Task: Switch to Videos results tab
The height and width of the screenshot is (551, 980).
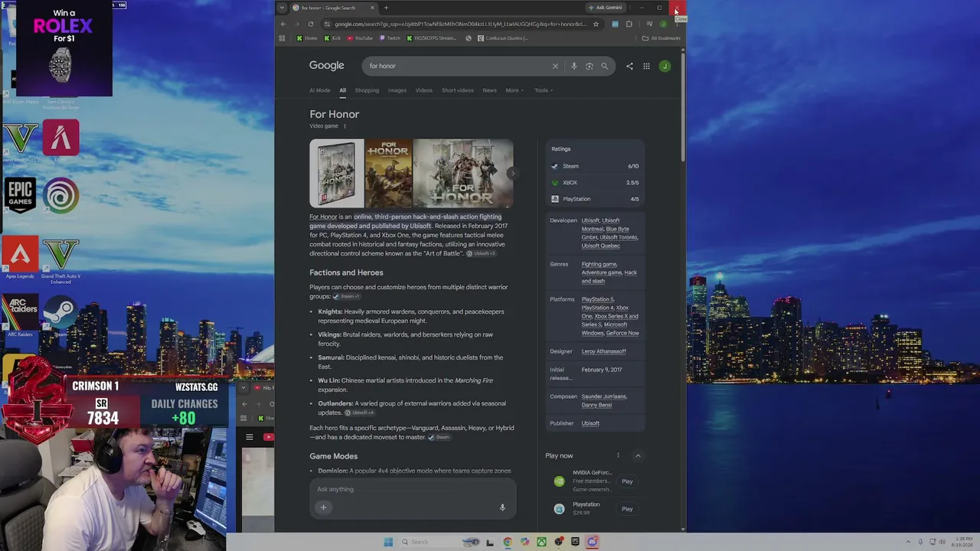Action: tap(424, 90)
